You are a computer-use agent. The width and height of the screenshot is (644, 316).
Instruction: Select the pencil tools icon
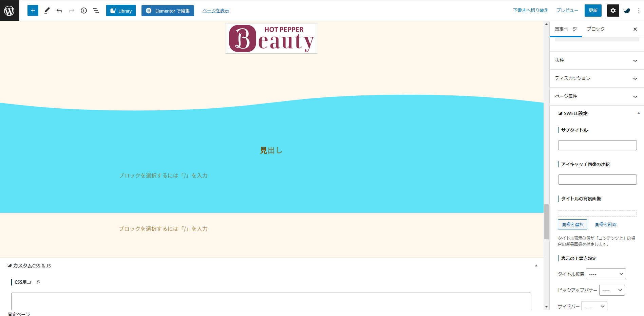(47, 11)
